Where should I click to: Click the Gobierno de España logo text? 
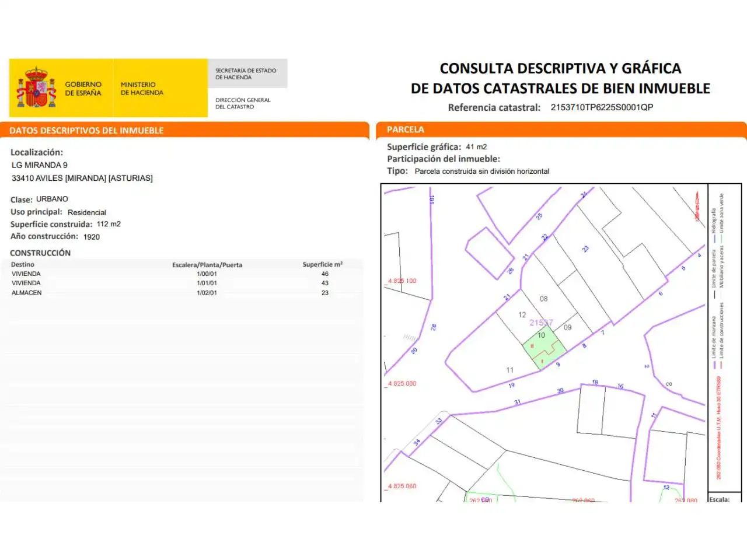coord(83,89)
